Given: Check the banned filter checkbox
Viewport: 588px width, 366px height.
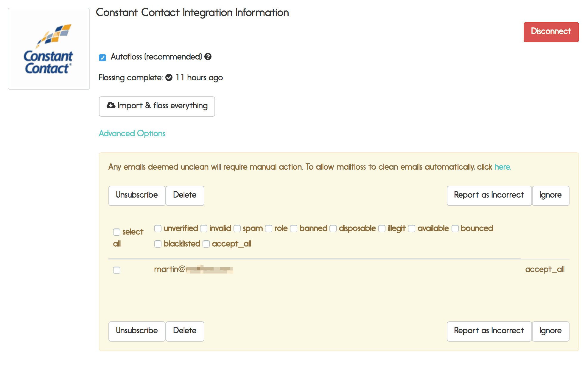Looking at the screenshot, I should click(294, 228).
